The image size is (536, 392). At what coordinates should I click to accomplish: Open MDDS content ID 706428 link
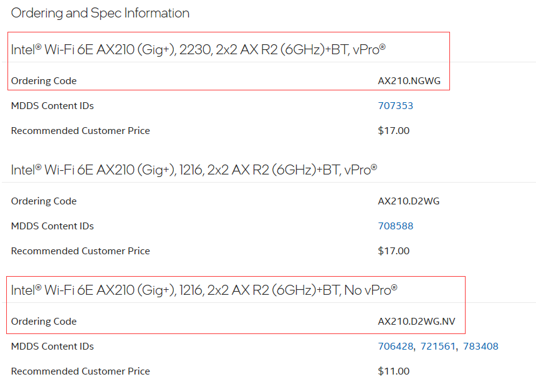tap(395, 347)
